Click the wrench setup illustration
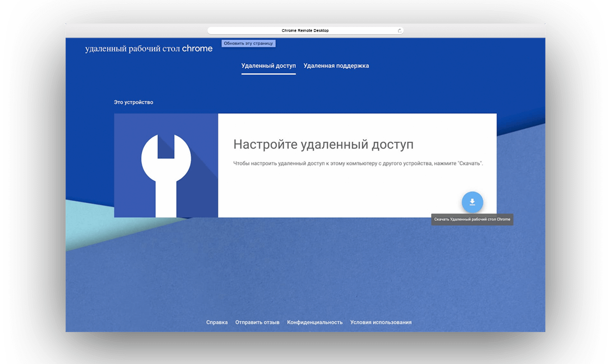 click(x=166, y=165)
